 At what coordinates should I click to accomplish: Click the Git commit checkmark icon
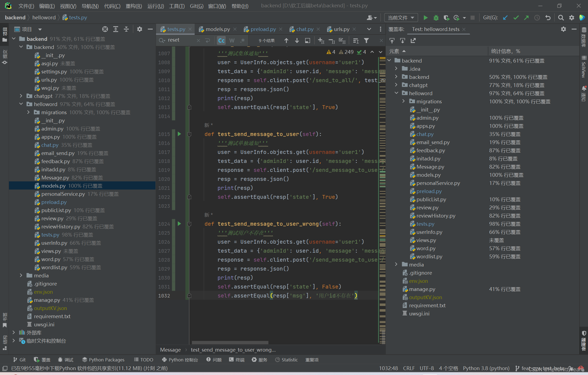[x=516, y=18]
